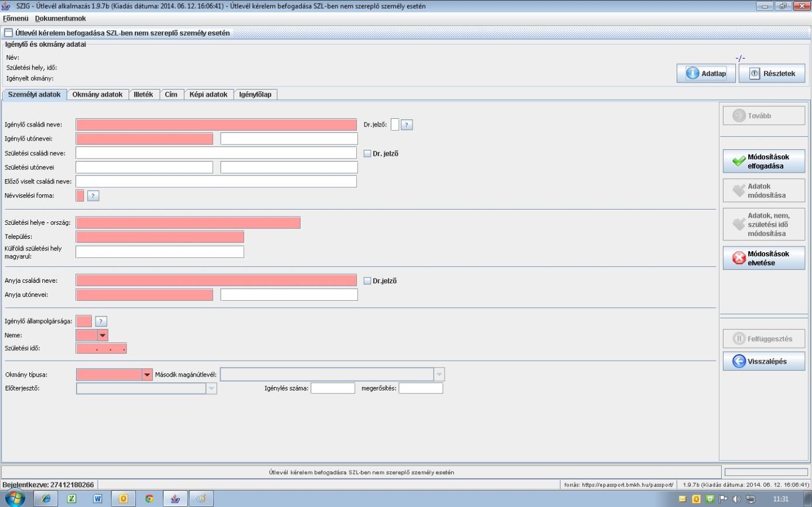The image size is (812, 507).
Task: Select the active Java application taskbar icon
Action: (175, 499)
